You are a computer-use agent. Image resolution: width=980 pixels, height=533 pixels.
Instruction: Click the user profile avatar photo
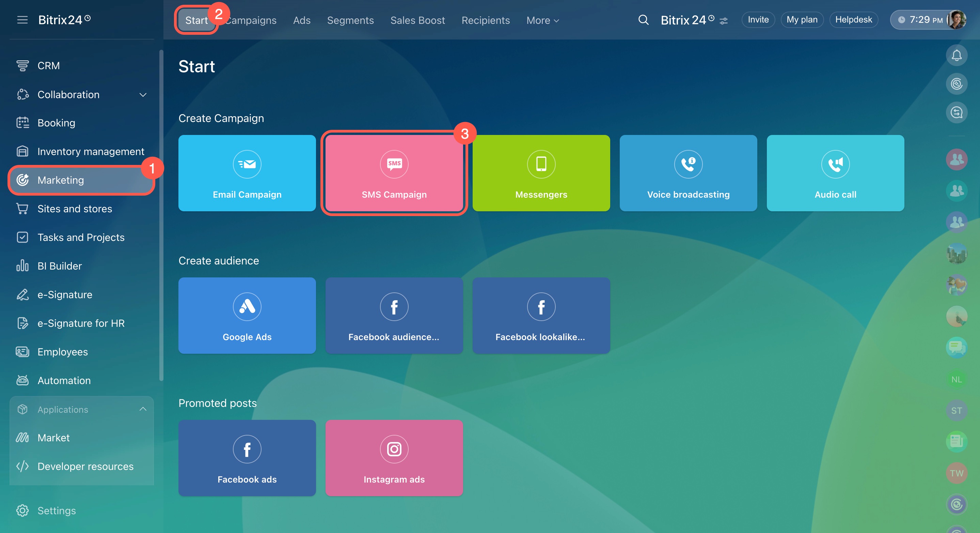957,20
